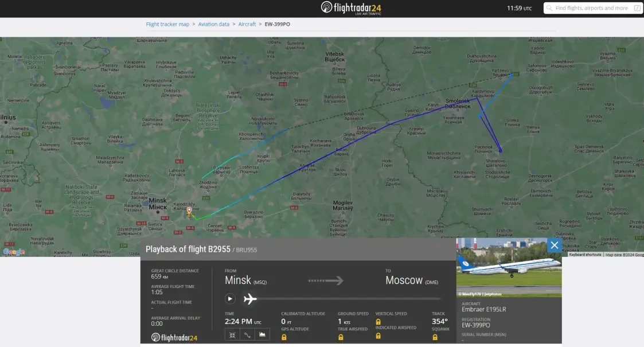Click the Flightradar24 logo in the header
644x347 pixels.
pyautogui.click(x=351, y=8)
